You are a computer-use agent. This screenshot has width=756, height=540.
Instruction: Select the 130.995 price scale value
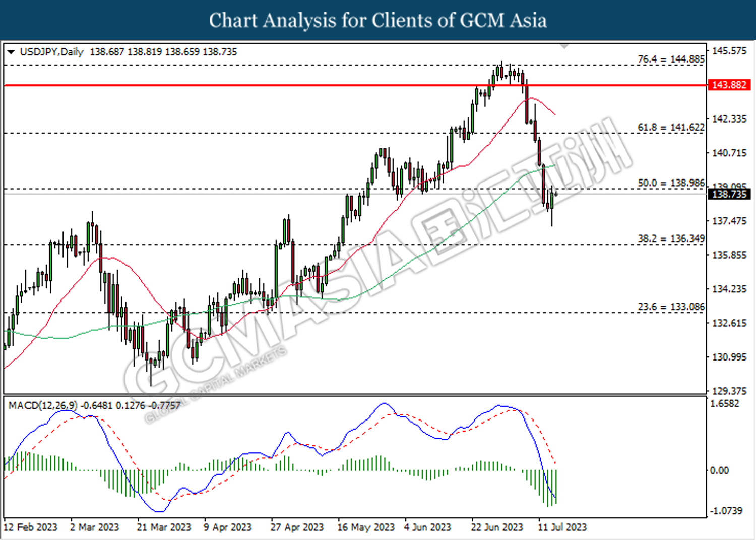pyautogui.click(x=729, y=357)
